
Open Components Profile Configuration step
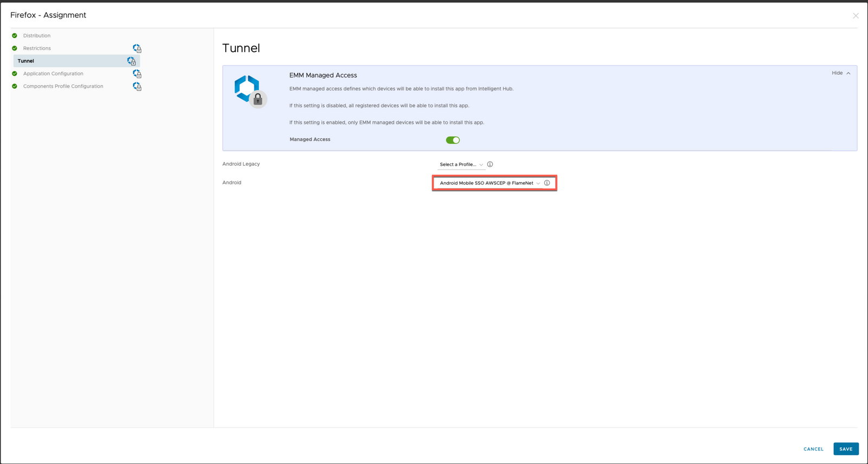63,86
